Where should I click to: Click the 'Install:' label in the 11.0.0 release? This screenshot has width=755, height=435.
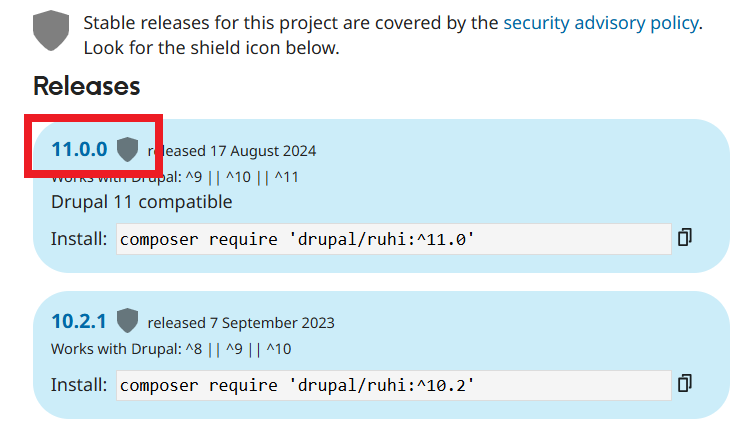pyautogui.click(x=79, y=239)
